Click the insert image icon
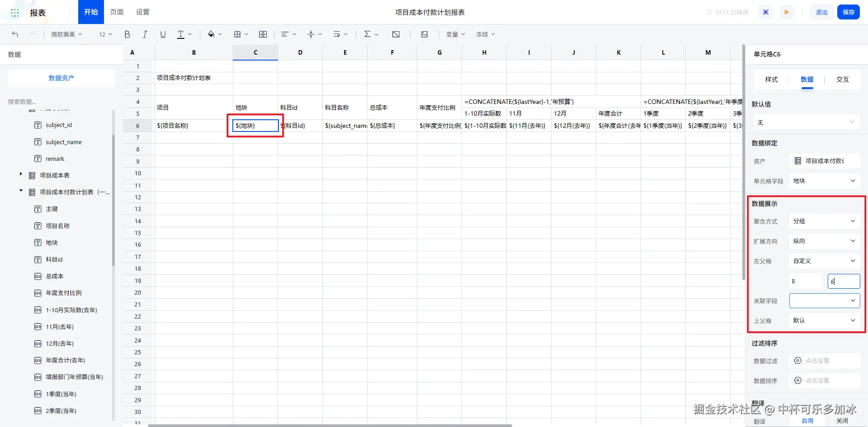 (424, 34)
